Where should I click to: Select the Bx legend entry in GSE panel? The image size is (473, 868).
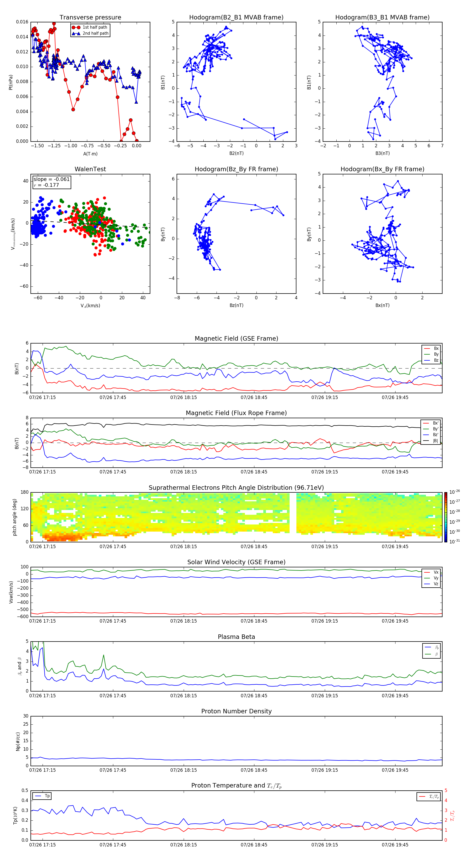431,349
